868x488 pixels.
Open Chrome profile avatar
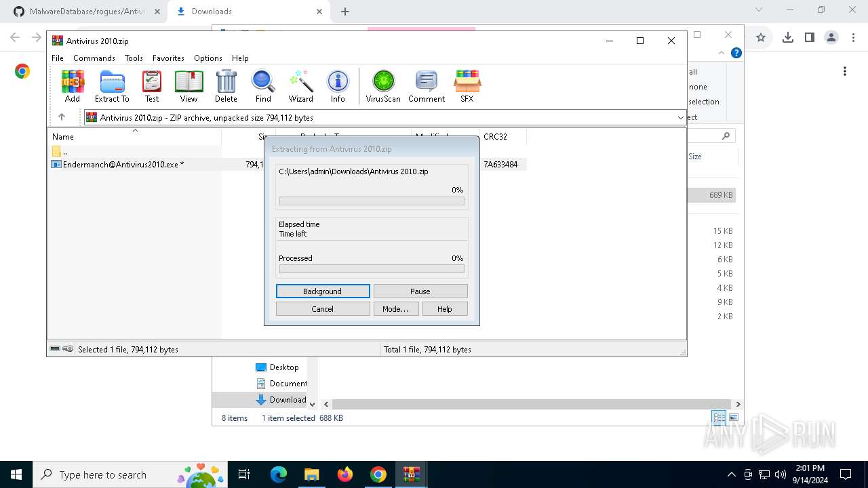831,38
